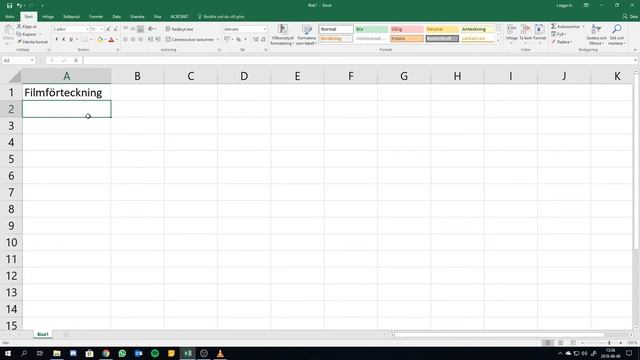This screenshot has width=640, height=360.
Task: Open text orientation options
Action: pos(151,29)
